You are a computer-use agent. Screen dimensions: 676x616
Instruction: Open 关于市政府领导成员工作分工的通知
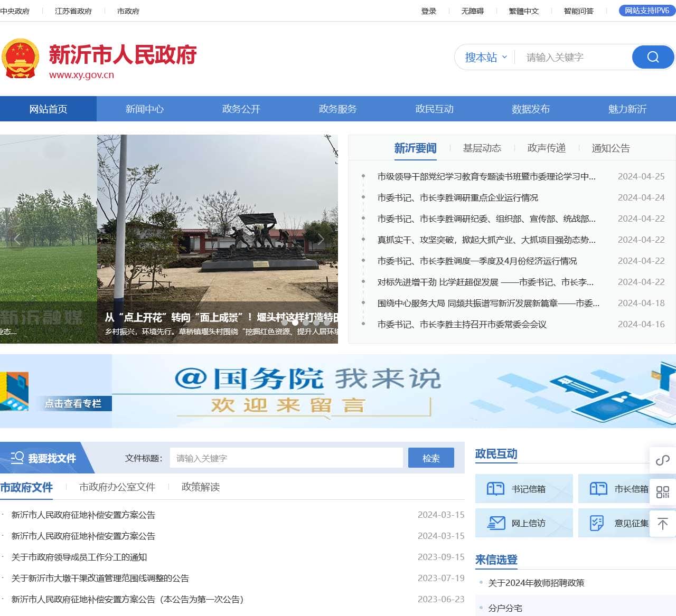[x=79, y=557]
